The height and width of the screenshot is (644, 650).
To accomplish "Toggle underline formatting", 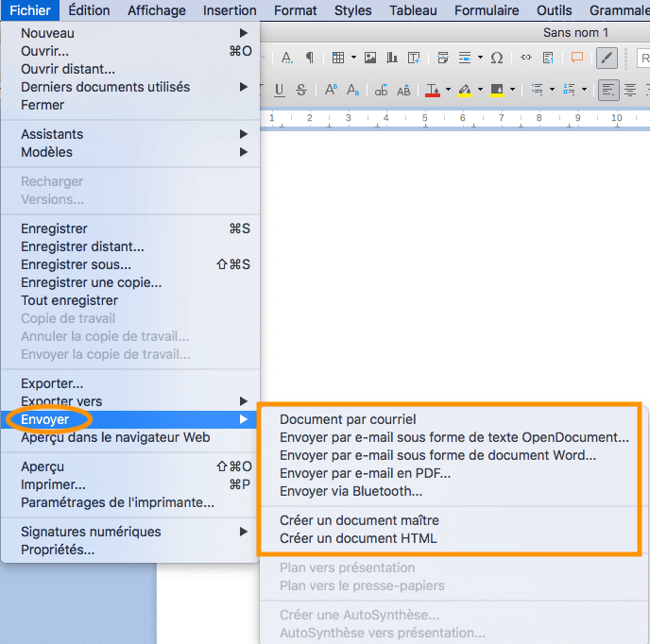I will click(279, 91).
